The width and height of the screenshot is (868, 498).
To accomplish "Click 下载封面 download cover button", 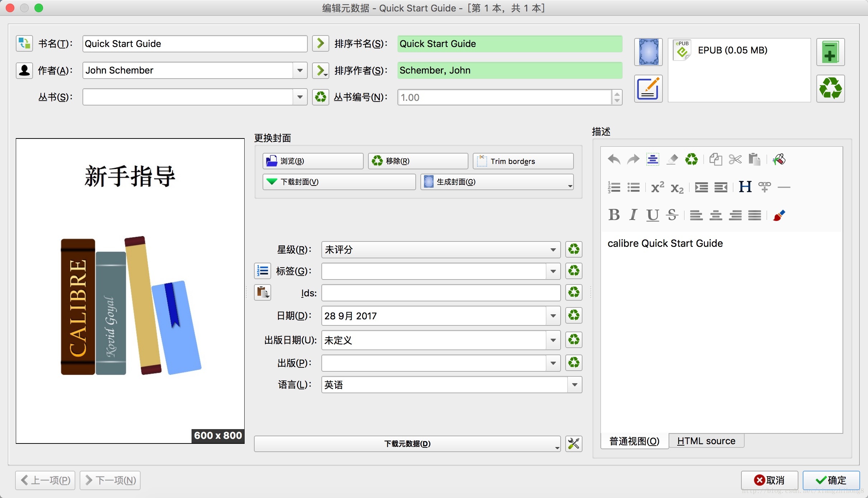I will 339,182.
